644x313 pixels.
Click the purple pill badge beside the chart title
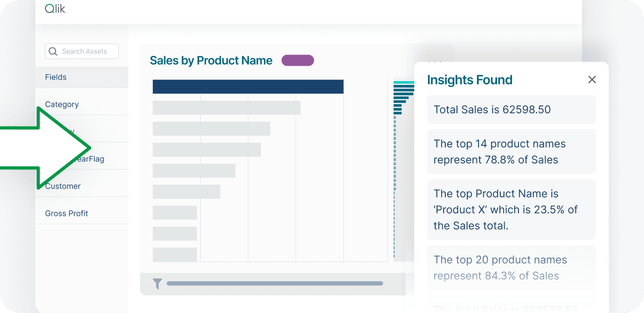(x=297, y=60)
